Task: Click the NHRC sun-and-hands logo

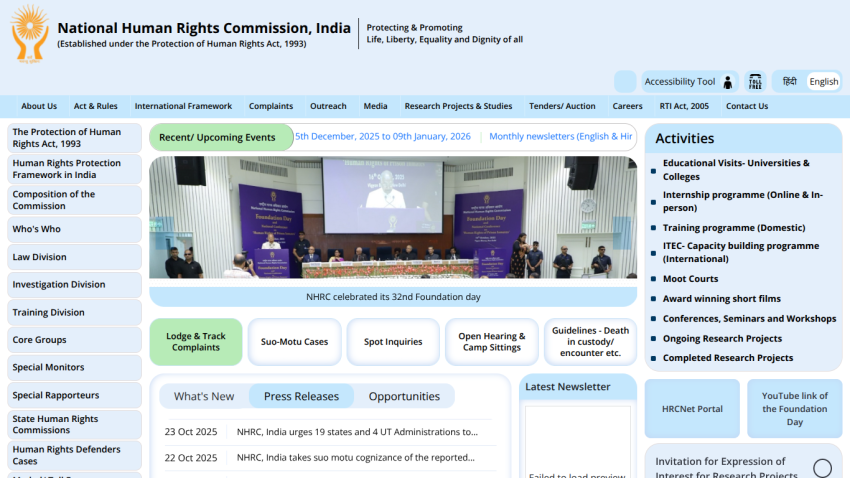Action: click(x=29, y=34)
